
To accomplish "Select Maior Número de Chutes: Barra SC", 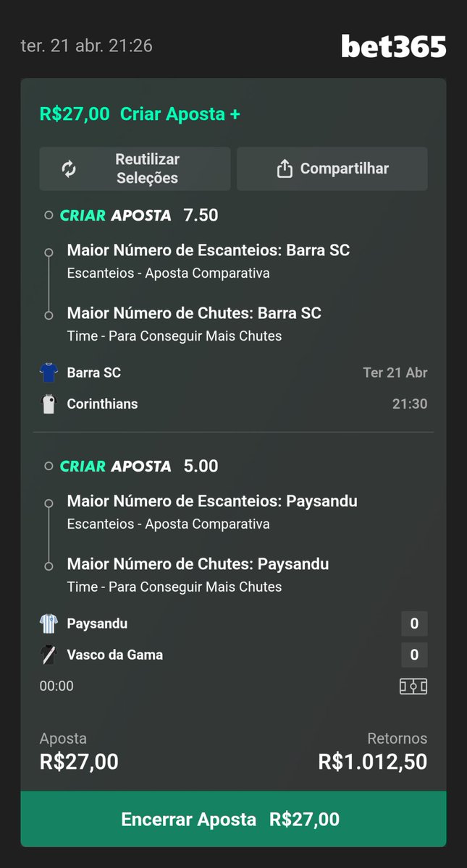I will 194,313.
